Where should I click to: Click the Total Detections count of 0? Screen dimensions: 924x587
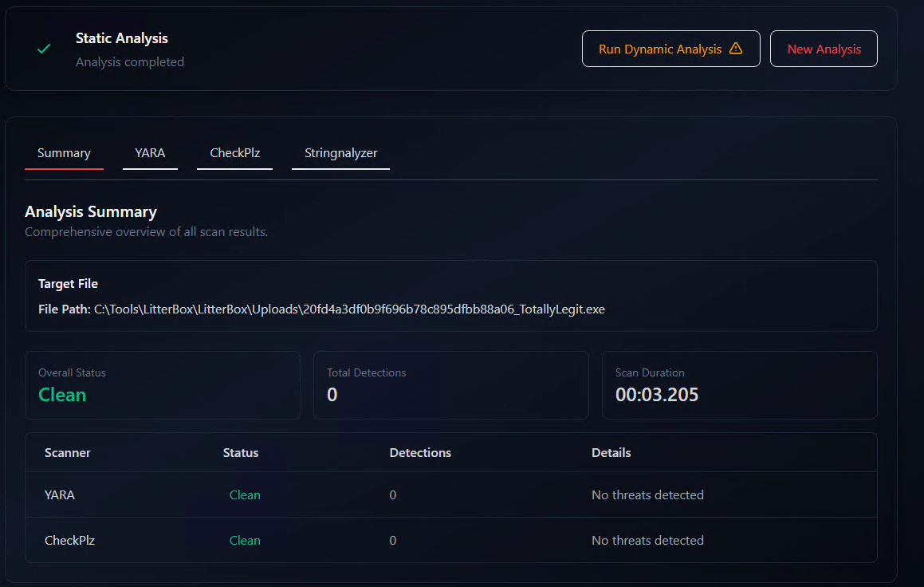coord(332,395)
